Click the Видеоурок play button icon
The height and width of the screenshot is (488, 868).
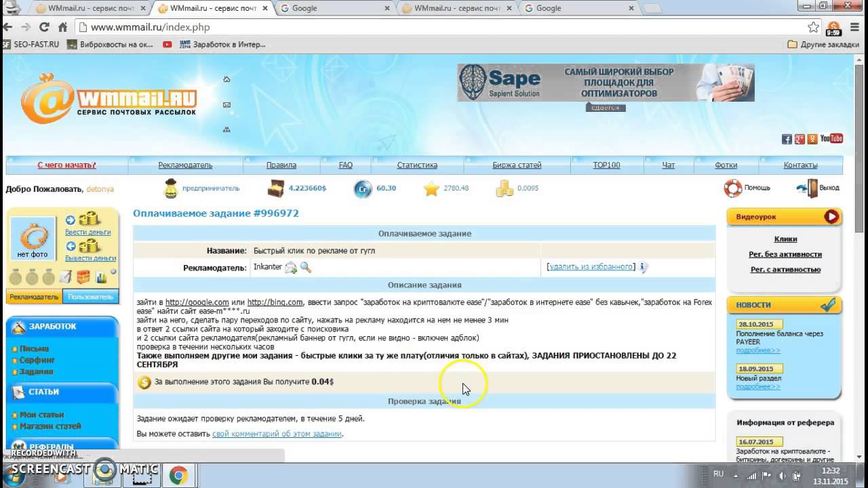(x=832, y=217)
